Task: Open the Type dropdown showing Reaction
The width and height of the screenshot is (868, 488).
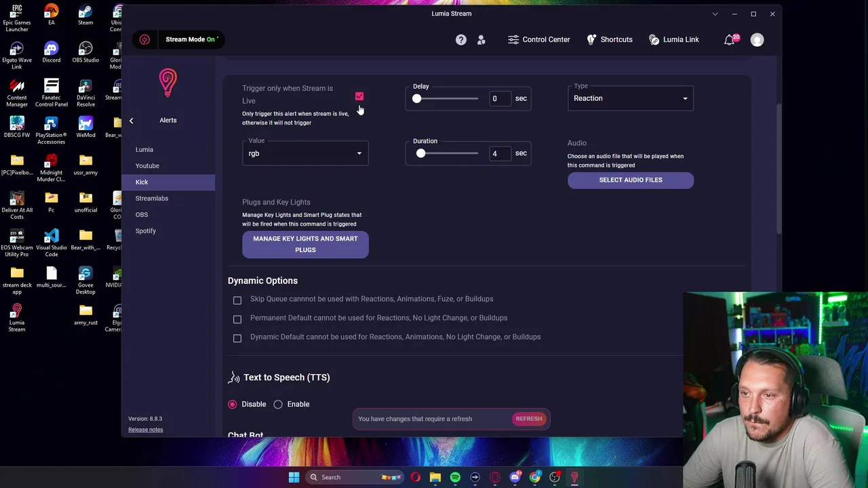Action: (x=631, y=99)
